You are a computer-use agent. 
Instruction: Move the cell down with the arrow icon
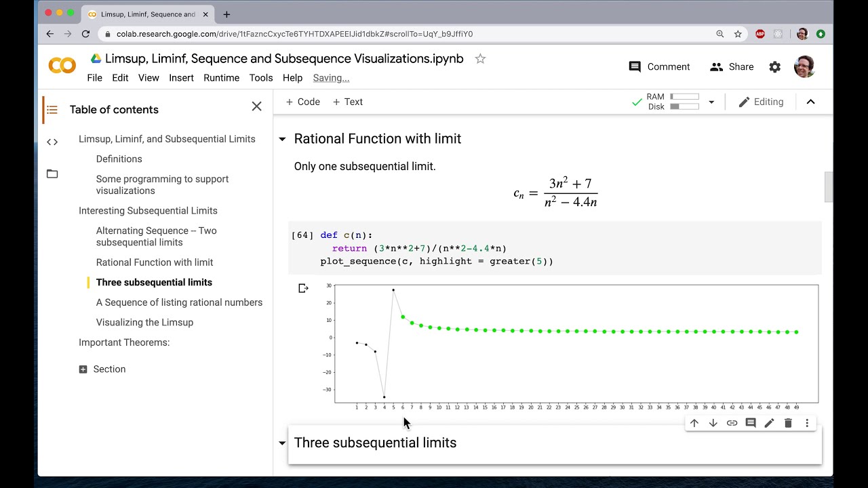click(x=713, y=423)
